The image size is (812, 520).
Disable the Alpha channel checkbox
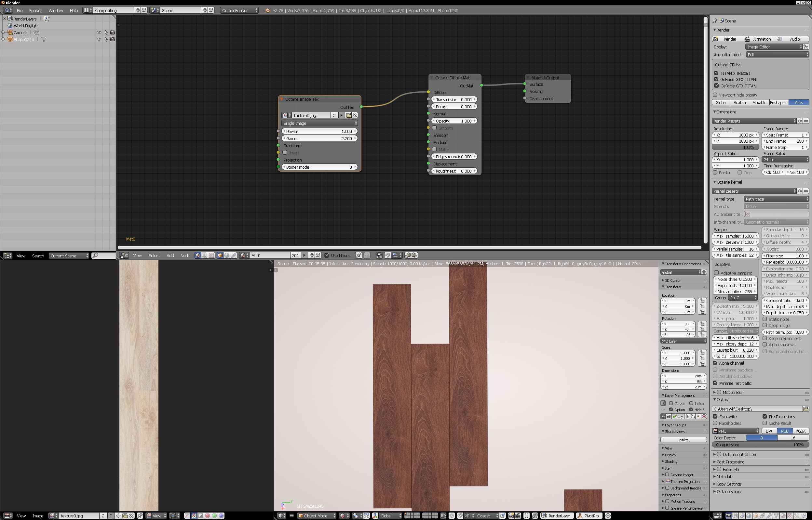[x=715, y=363]
